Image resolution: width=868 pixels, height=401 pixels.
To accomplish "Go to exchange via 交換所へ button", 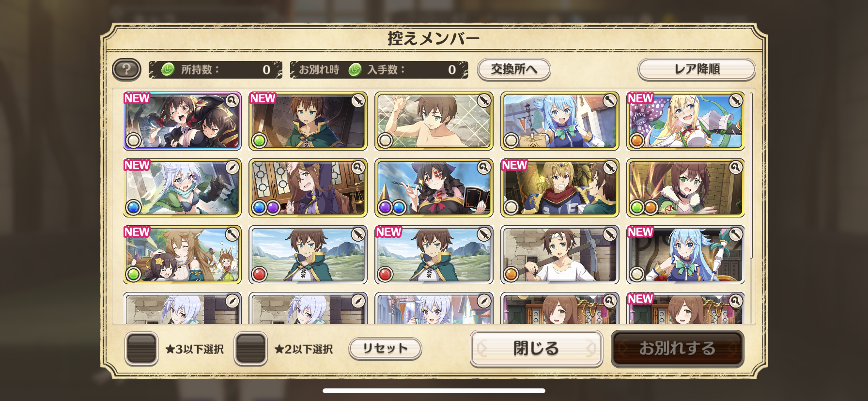I will point(514,69).
